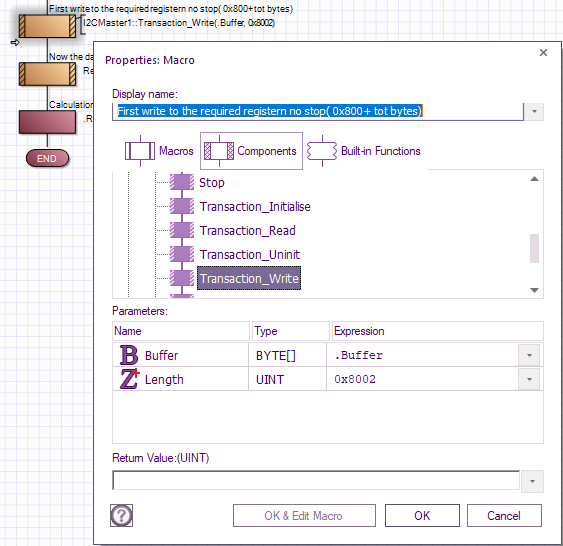563x546 pixels.
Task: Click the Transaction_Initialise purple macro icon
Action: (x=182, y=206)
